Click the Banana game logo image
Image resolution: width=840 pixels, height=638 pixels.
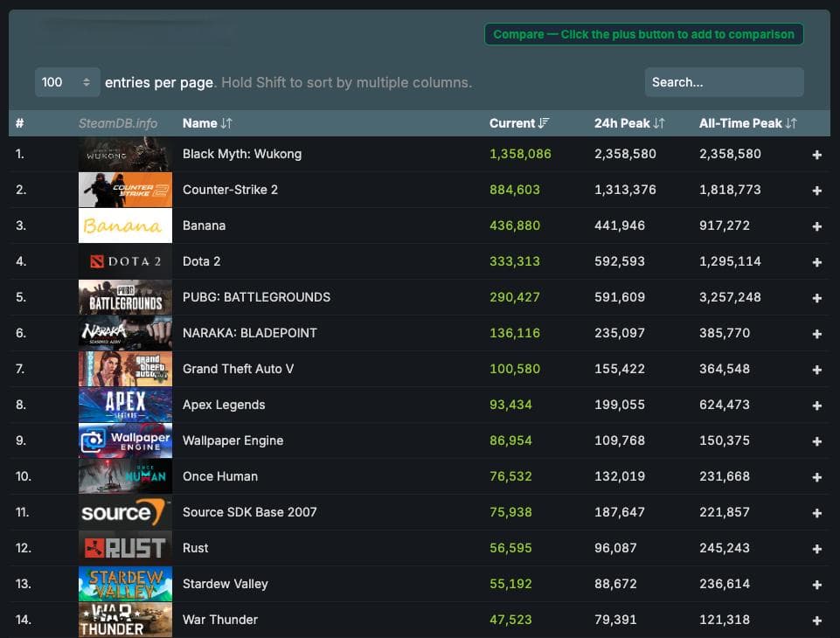125,225
